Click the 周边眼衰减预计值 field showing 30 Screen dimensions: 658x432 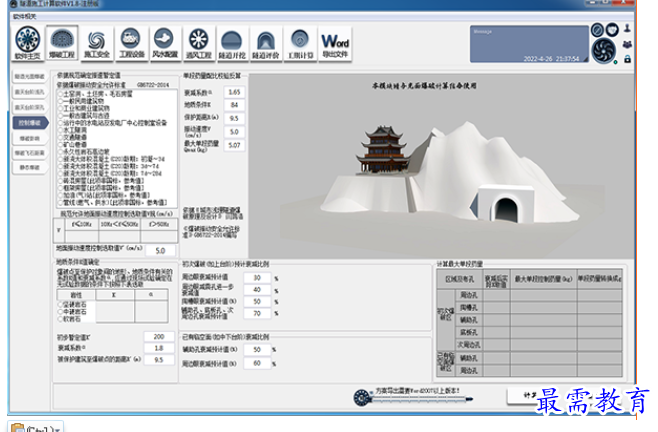pyautogui.click(x=257, y=278)
